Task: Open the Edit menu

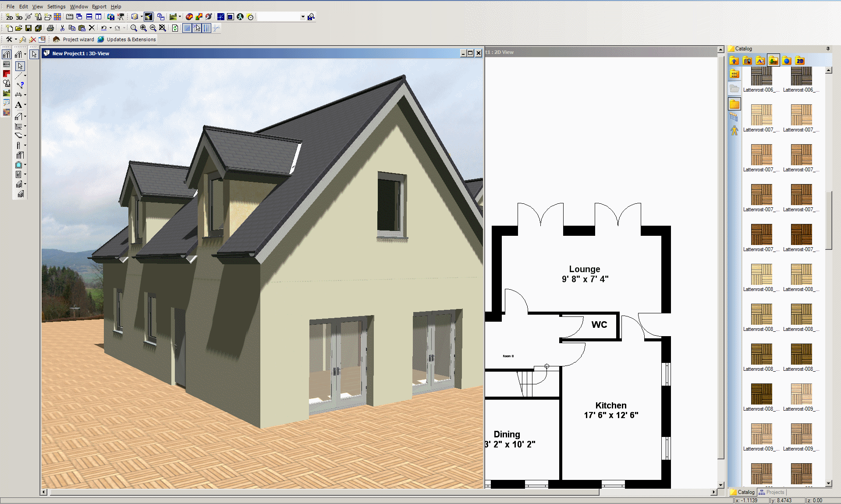Action: coord(24,7)
